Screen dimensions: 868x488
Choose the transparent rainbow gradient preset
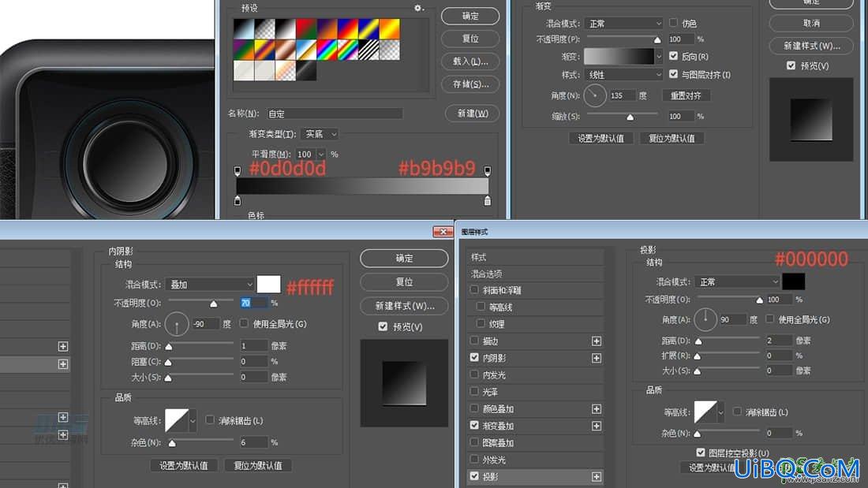[348, 50]
